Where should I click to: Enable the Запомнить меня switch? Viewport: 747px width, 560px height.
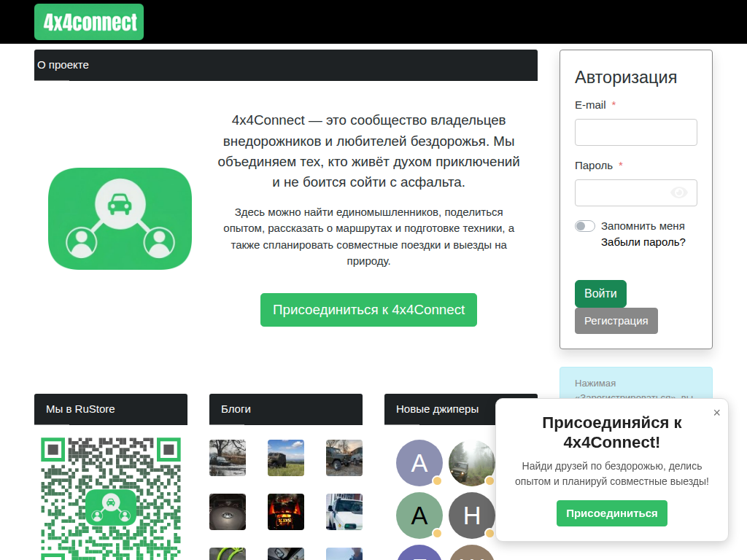click(x=584, y=226)
